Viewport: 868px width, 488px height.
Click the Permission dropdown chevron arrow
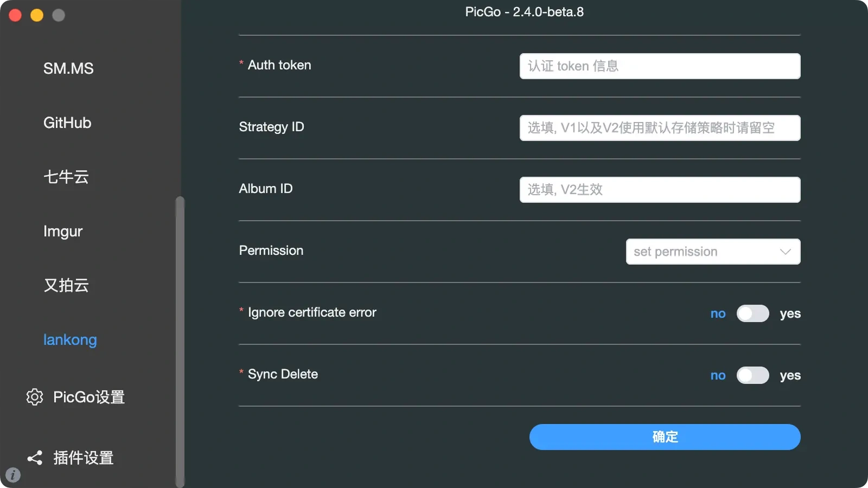785,252
